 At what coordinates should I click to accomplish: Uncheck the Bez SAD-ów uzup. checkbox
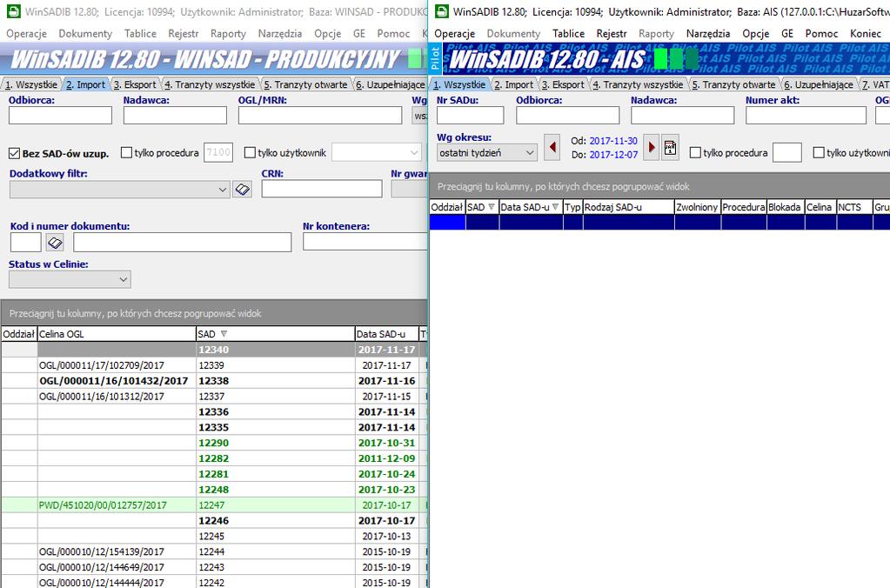tap(14, 153)
